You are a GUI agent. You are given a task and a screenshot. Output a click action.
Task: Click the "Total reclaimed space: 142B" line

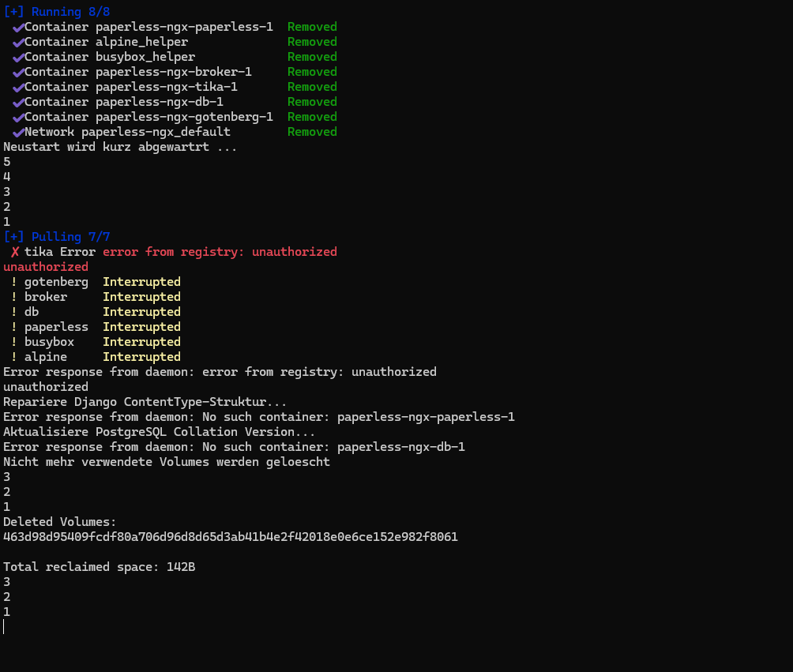[x=99, y=567]
